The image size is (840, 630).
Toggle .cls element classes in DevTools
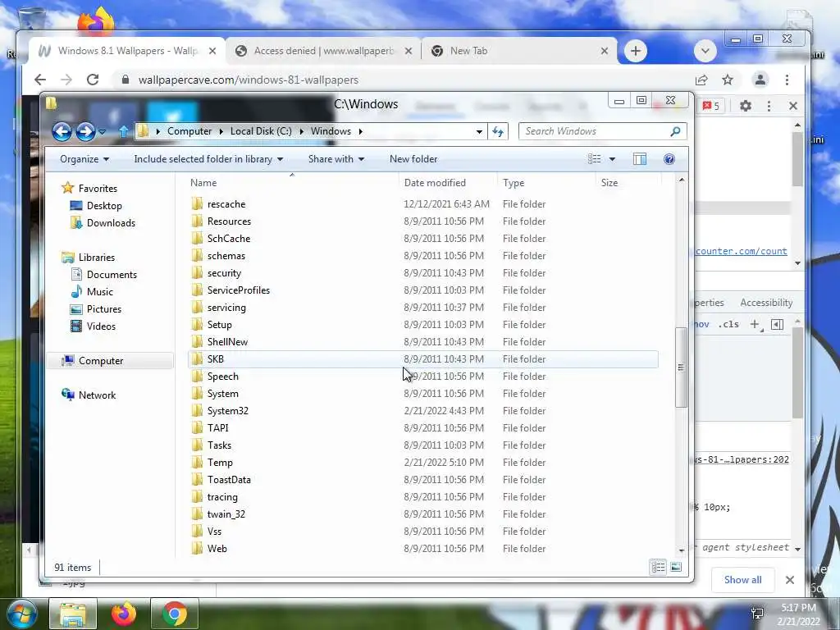point(728,324)
